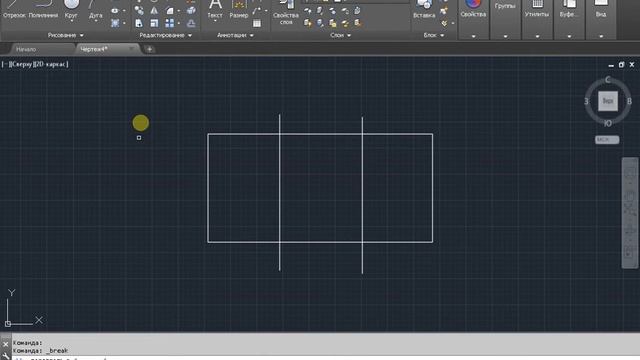This screenshot has width=640, height=360.
Task: Click the block attribute editor icon
Action: coord(444,23)
